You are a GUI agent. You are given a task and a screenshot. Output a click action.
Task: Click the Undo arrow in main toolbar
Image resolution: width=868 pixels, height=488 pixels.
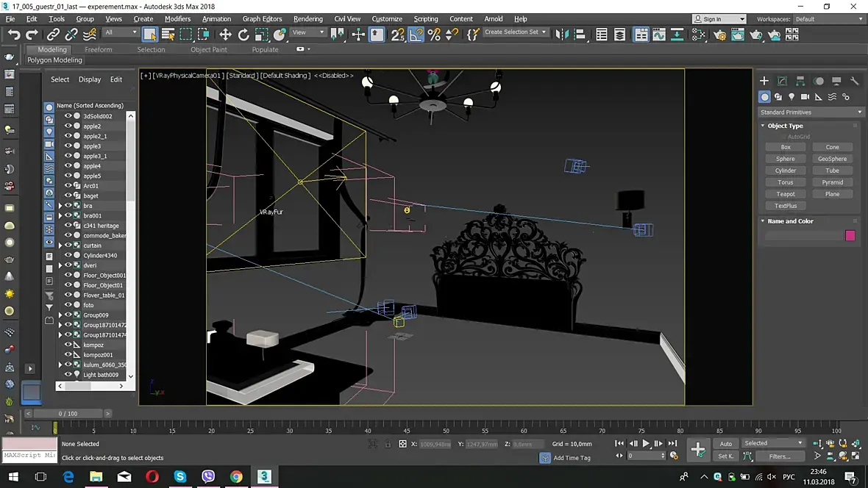click(x=14, y=34)
